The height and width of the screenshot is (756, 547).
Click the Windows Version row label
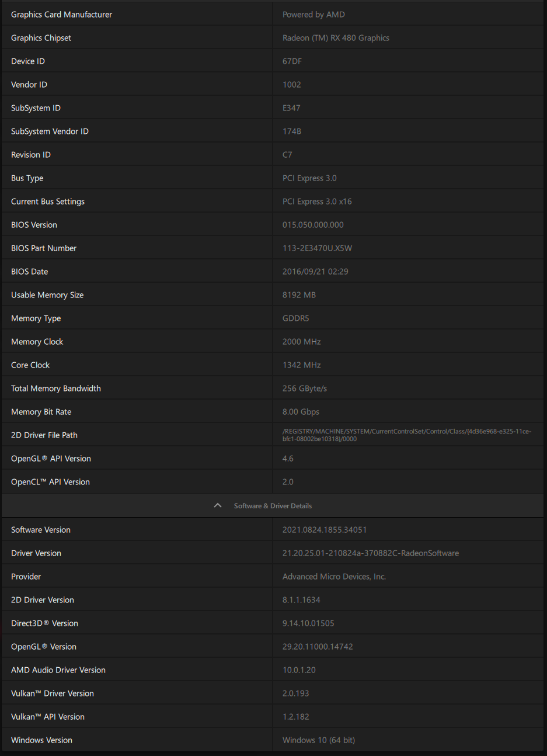[41, 740]
